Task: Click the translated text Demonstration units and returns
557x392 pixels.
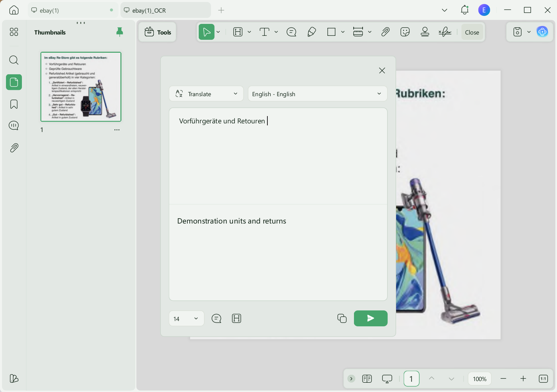Action: pos(232,221)
